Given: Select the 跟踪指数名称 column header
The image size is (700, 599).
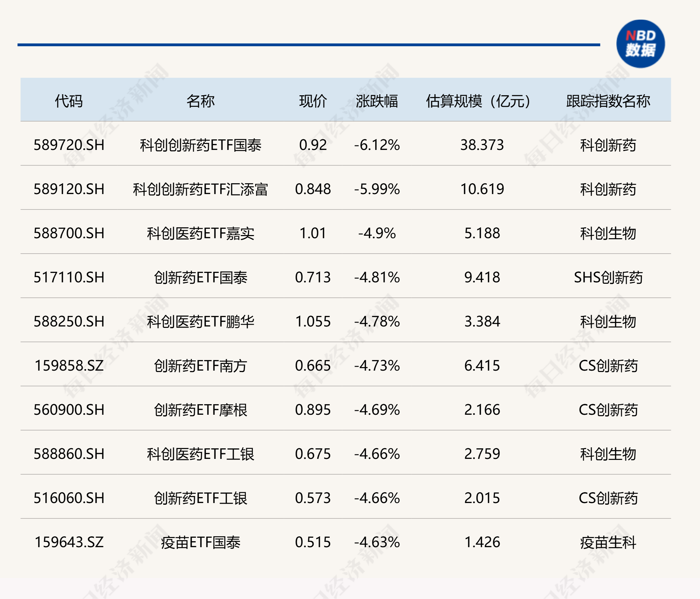Looking at the screenshot, I should click(608, 101).
